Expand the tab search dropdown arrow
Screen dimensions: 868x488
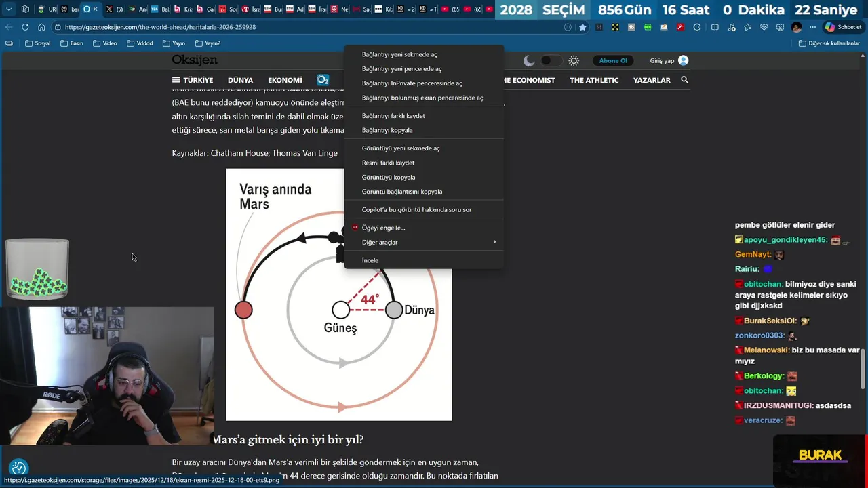[9, 9]
